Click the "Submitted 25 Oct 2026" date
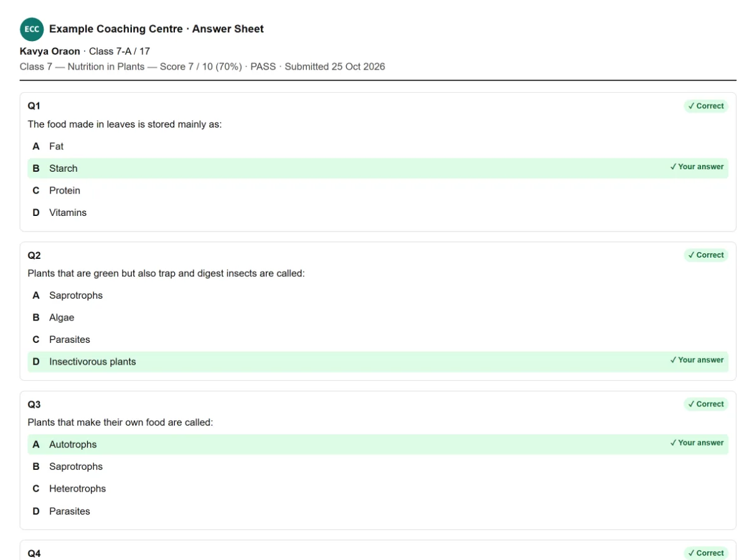747x560 pixels. [335, 67]
